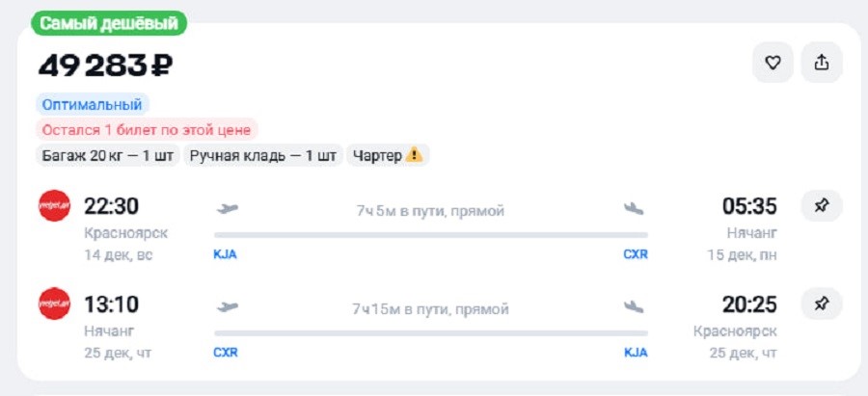
Task: Click the landing plane icon on outbound flight
Action: coord(634,208)
